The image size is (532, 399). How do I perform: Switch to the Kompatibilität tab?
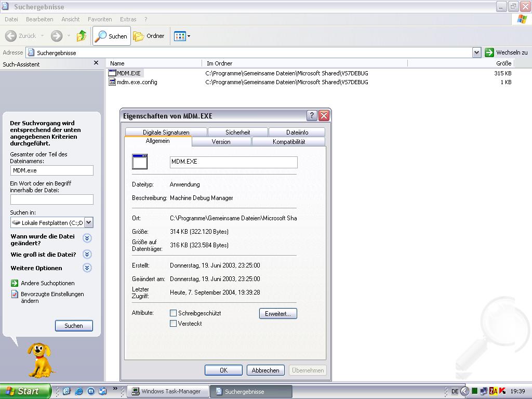pyautogui.click(x=289, y=141)
